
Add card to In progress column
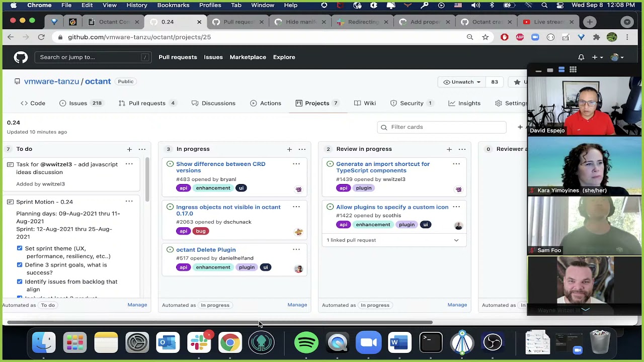(x=289, y=149)
